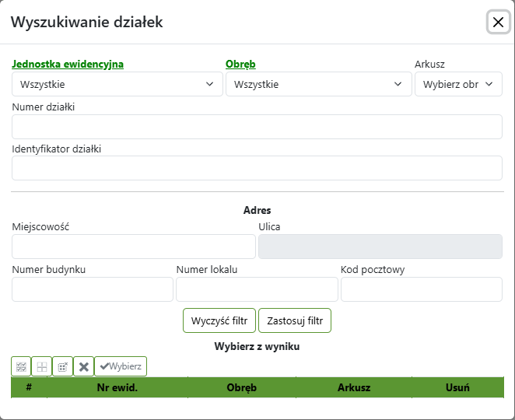Click the invert selection icon
The width and height of the screenshot is (515, 420).
coord(63,366)
